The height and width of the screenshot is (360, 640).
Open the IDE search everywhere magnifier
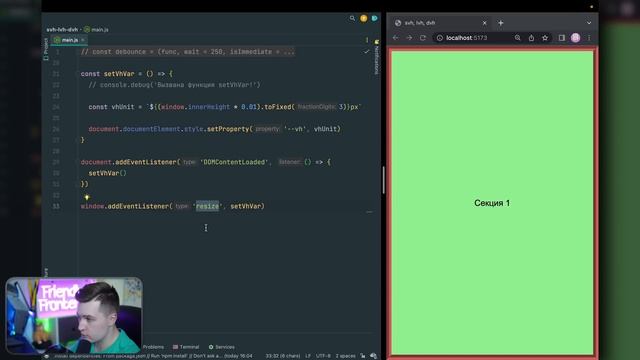click(352, 18)
